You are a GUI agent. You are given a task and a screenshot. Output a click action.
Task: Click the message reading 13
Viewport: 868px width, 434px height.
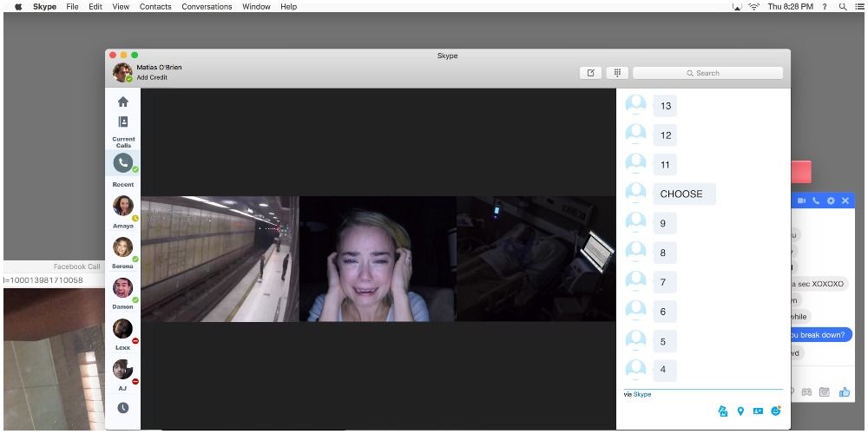(666, 106)
